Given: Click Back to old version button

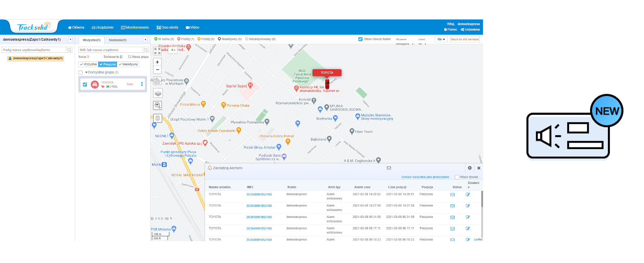Looking at the screenshot, I should pyautogui.click(x=465, y=39).
